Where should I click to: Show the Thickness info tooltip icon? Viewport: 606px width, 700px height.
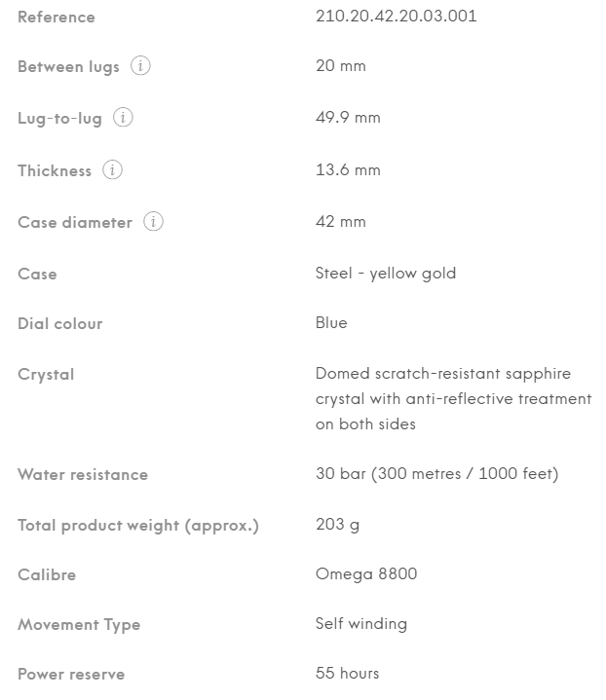pos(112,169)
